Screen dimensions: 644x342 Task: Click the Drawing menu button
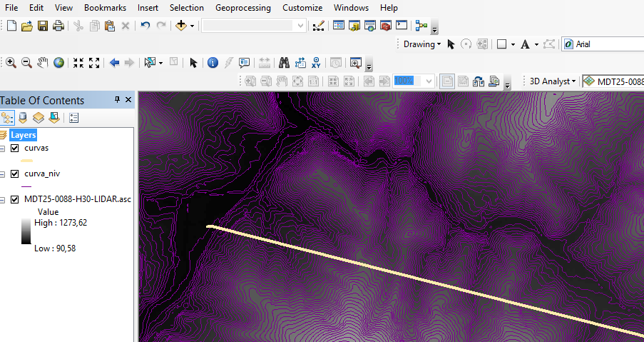(421, 44)
